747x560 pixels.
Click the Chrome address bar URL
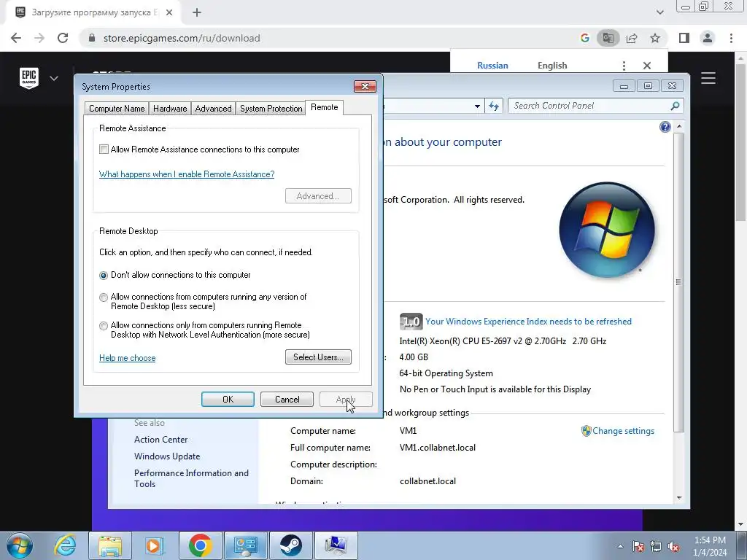click(x=182, y=38)
